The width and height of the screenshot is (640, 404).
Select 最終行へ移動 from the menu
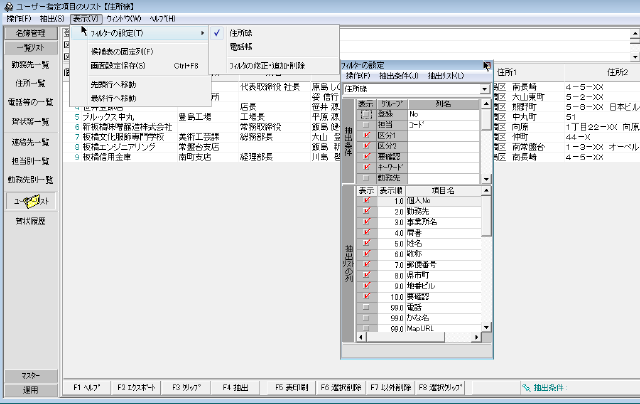coord(140,98)
